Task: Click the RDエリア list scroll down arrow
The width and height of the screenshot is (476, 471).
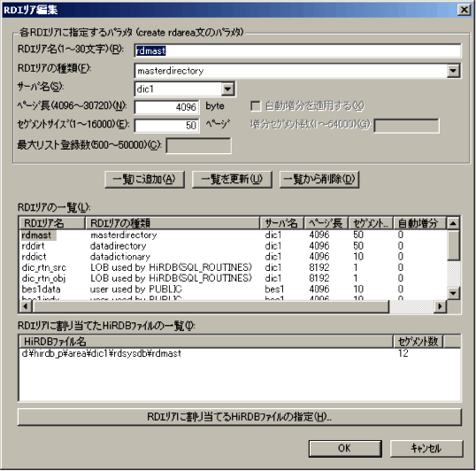Action: click(453, 293)
